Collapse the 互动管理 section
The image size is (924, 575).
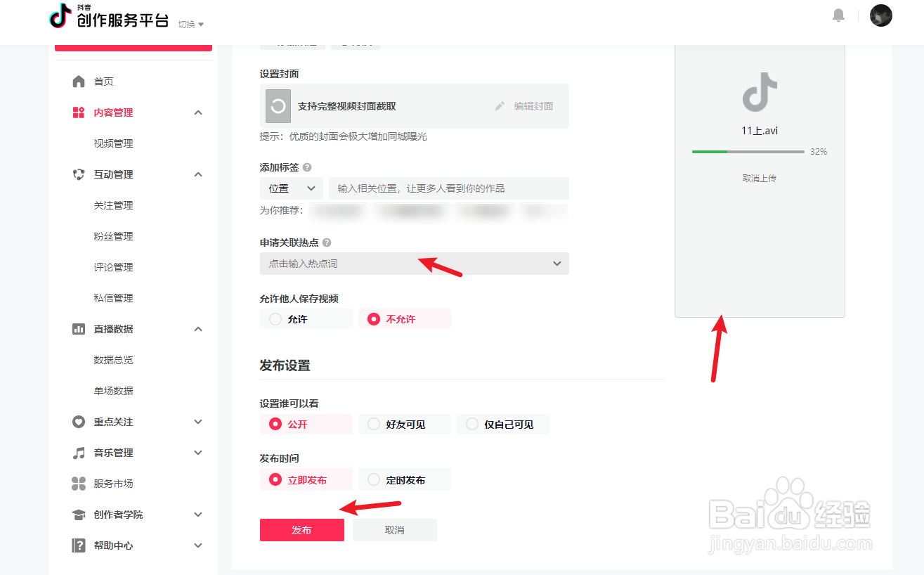[197, 174]
